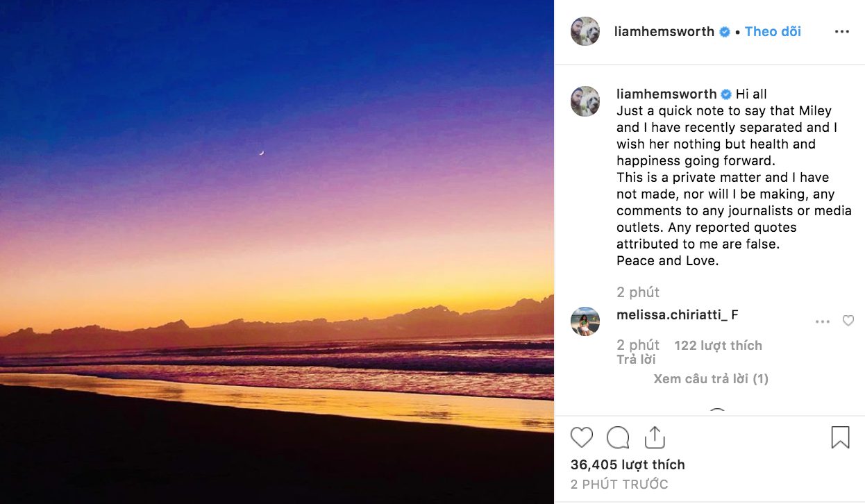Image resolution: width=865 pixels, height=504 pixels.
Task: Click the share post icon
Action: [x=655, y=437]
